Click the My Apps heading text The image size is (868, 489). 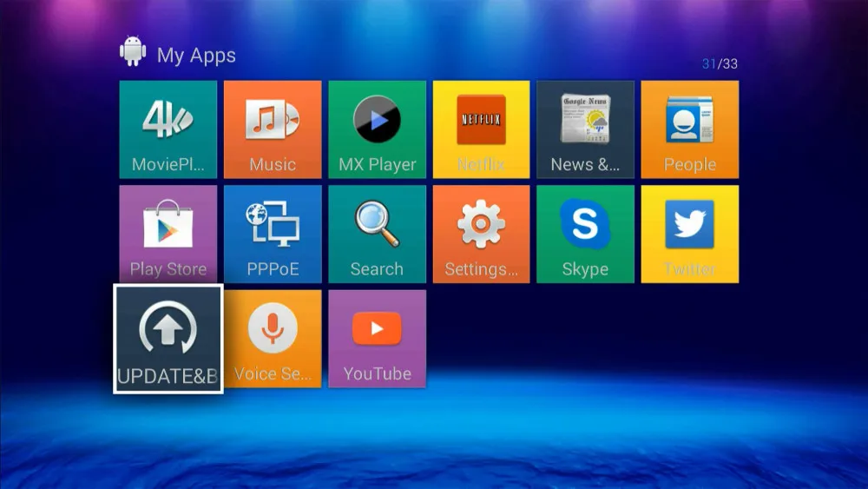(x=196, y=56)
